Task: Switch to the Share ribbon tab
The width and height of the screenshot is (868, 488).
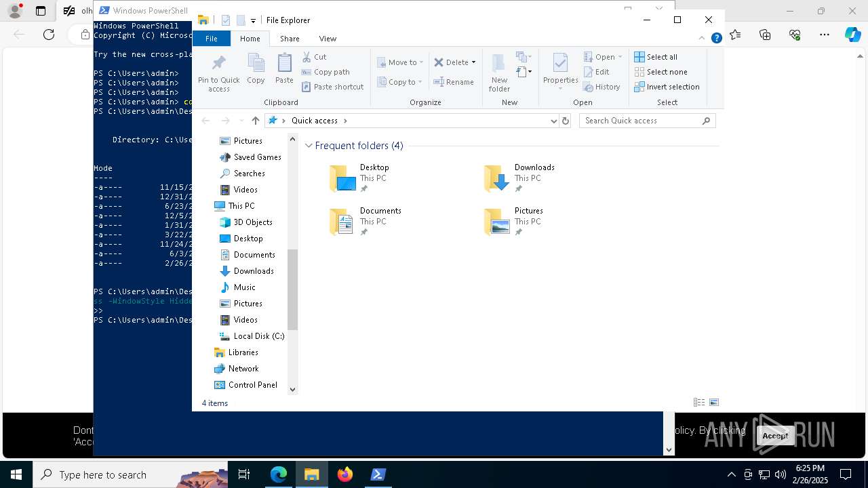Action: pos(290,39)
